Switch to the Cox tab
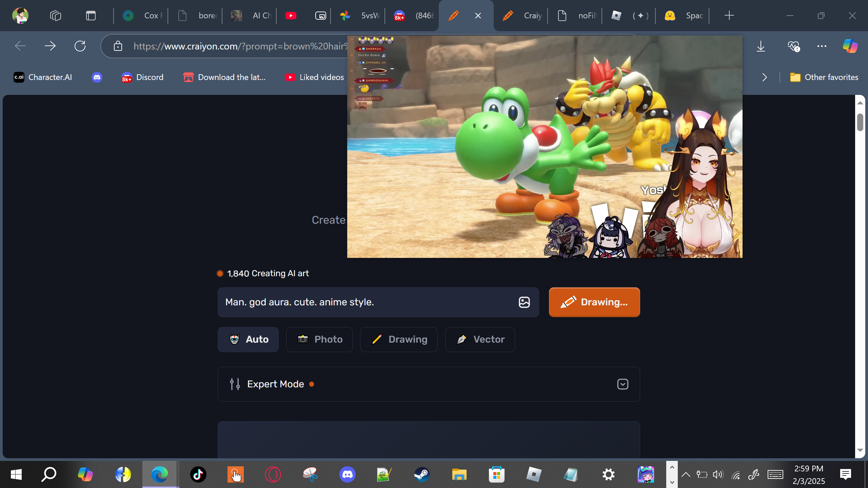The height and width of the screenshot is (488, 868). tap(141, 16)
